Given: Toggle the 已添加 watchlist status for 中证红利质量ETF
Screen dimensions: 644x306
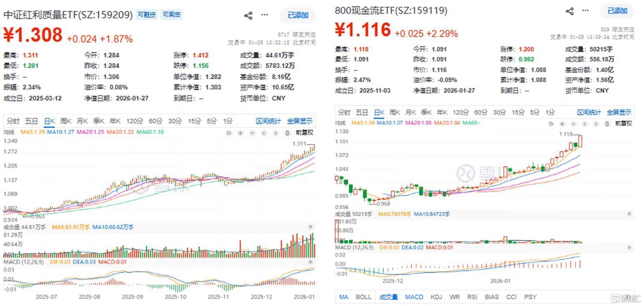Looking at the screenshot, I should click(x=298, y=15).
